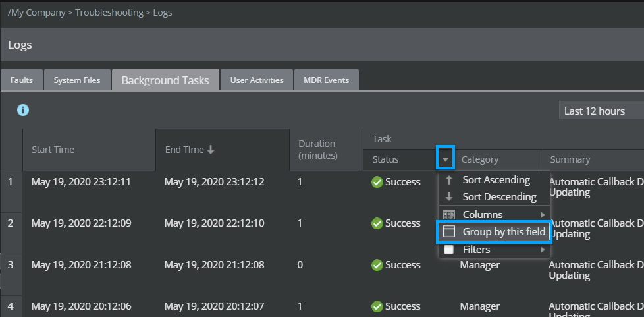Click the Sort Descending down-arrow icon
644x317 pixels.
pos(449,197)
